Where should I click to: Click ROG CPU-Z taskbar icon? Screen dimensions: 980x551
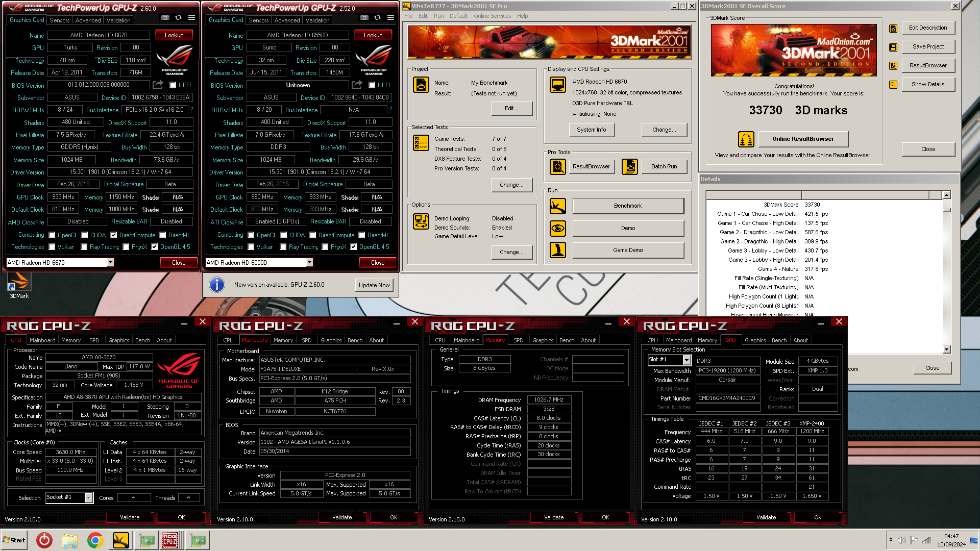click(x=170, y=540)
